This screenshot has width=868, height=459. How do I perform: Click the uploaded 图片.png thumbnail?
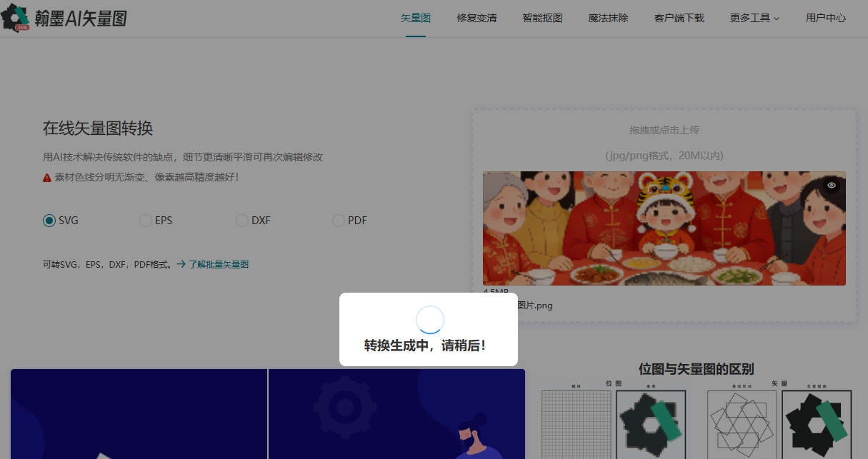(x=664, y=228)
